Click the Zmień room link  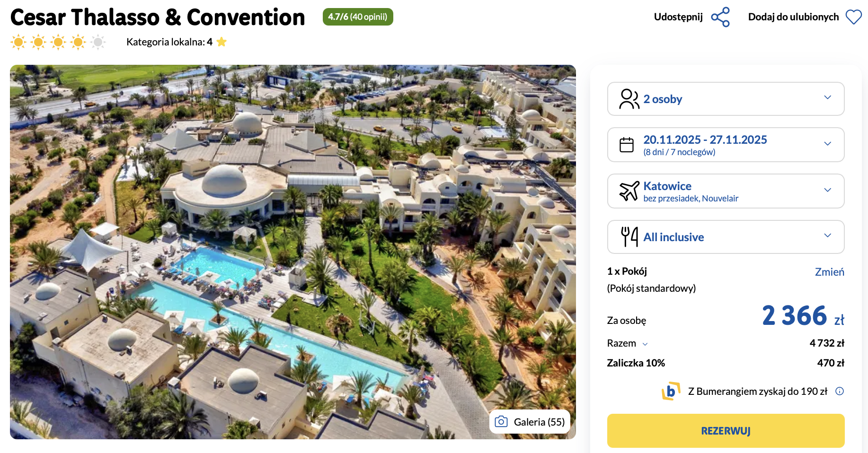(829, 272)
